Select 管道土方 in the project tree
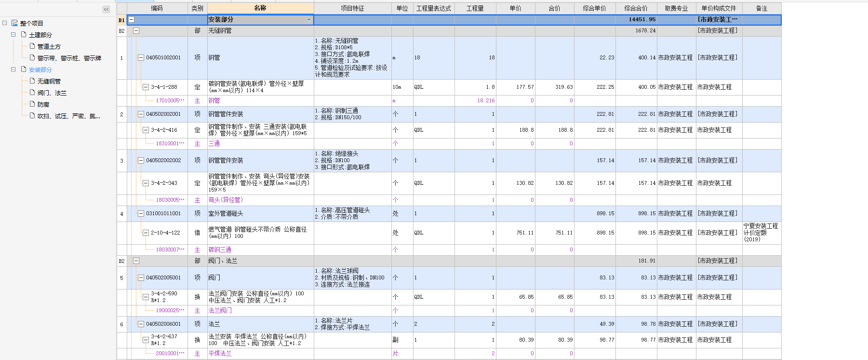868x360 pixels. pyautogui.click(x=49, y=46)
